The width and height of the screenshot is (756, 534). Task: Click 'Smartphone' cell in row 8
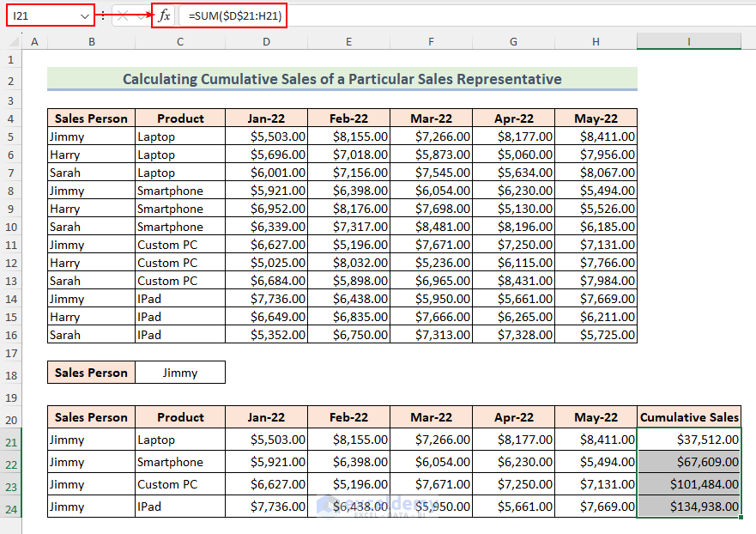(180, 191)
